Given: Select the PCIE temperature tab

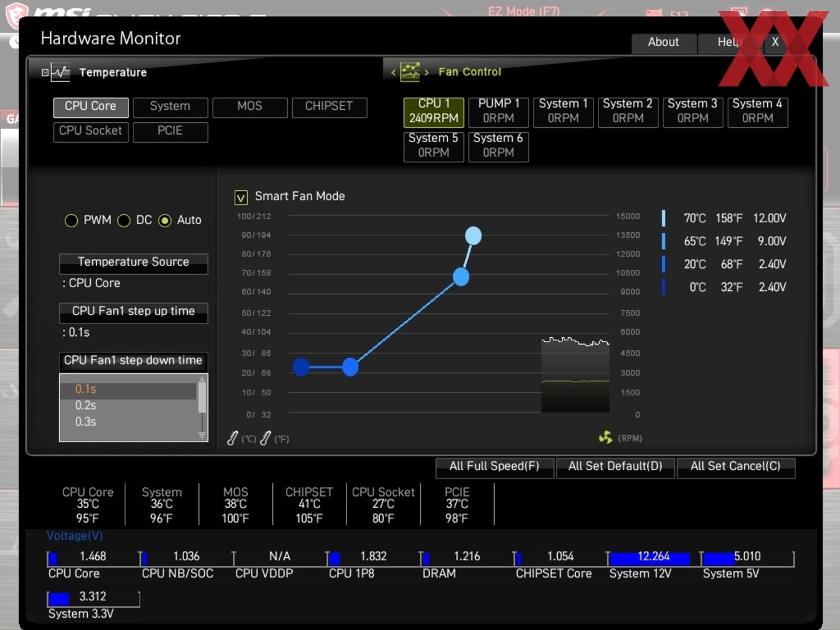Looking at the screenshot, I should (x=170, y=132).
